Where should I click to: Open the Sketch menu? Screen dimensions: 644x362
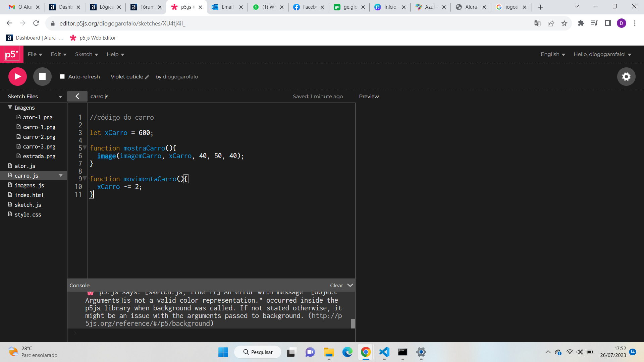point(86,54)
